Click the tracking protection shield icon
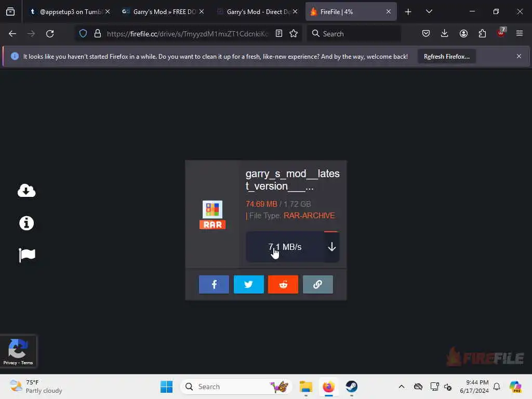The height and width of the screenshot is (399, 532). point(83,34)
